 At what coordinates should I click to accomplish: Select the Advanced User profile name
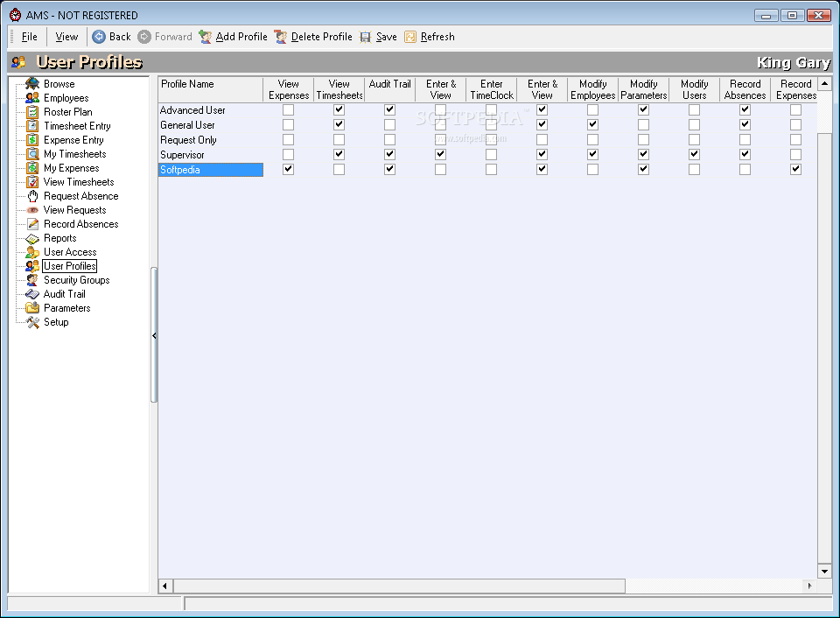[x=192, y=110]
